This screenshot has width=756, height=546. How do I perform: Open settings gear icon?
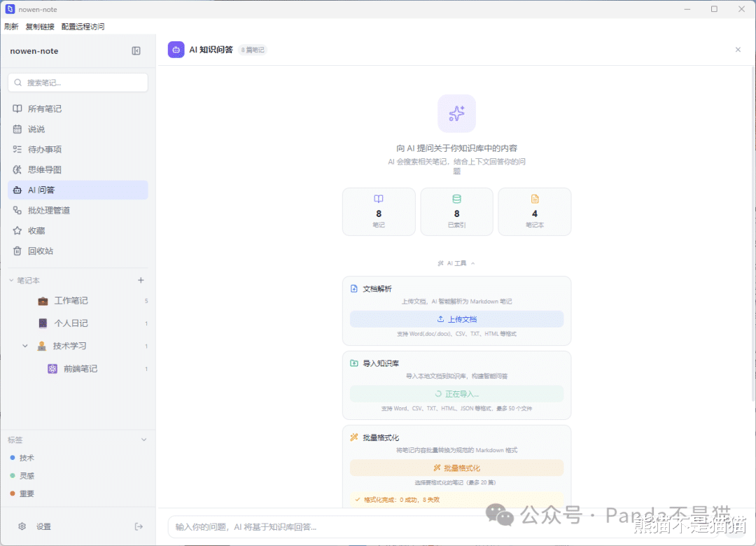pos(22,526)
